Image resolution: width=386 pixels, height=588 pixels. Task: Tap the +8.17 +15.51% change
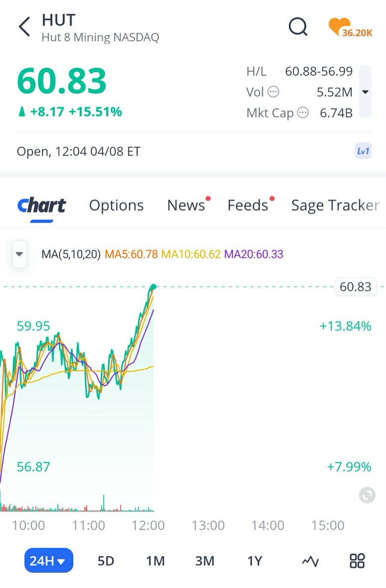tap(70, 112)
